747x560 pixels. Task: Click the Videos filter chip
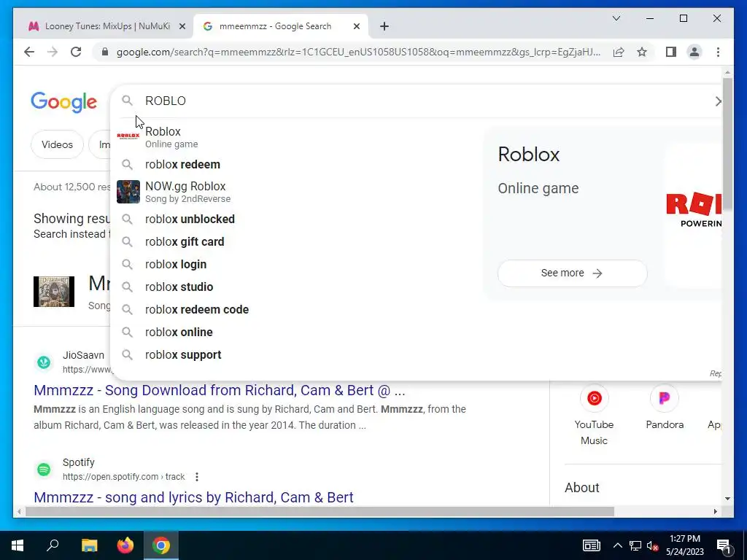click(x=57, y=144)
